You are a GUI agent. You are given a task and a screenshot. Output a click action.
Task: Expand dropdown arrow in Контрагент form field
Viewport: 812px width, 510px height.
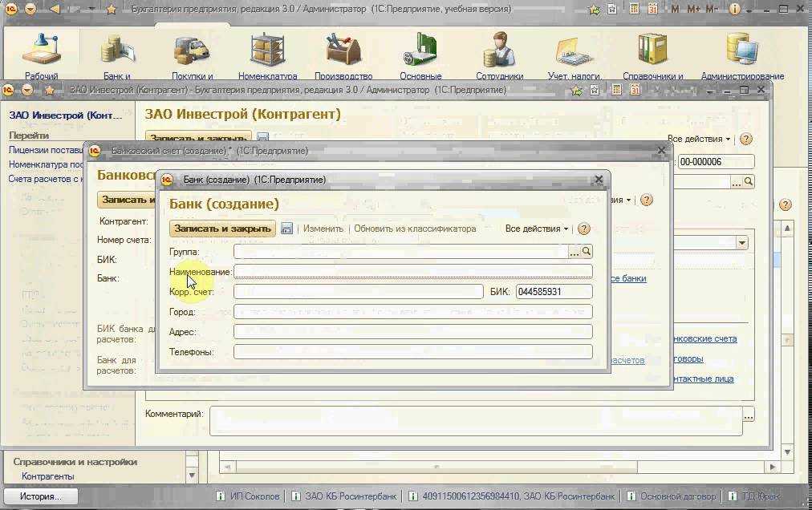742,243
